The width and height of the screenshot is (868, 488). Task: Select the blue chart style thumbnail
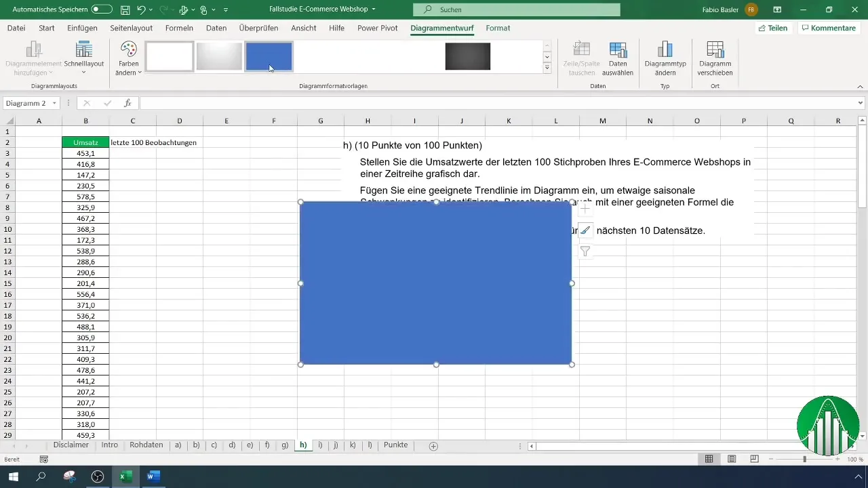[x=269, y=56]
